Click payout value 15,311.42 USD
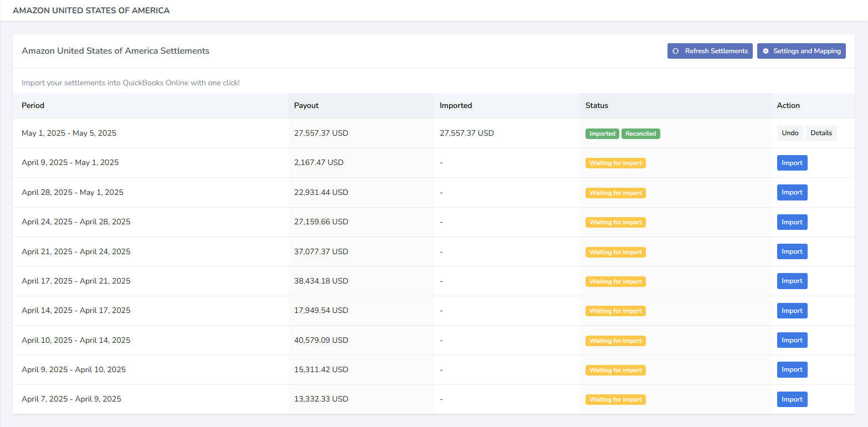Screen dimensions: 868x427 click(321, 369)
